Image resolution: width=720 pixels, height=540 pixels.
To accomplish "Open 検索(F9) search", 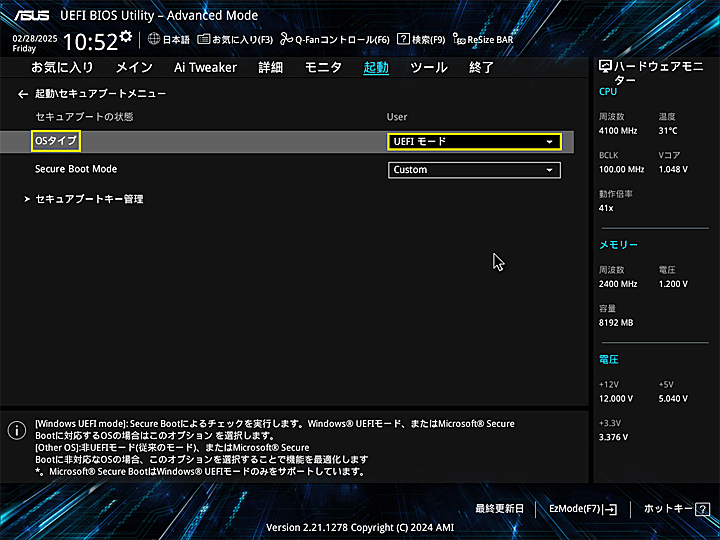I will tap(421, 39).
